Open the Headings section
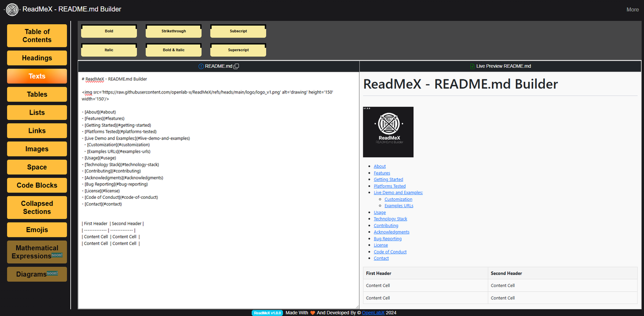Viewport: 644px width, 316px height. coord(36,58)
